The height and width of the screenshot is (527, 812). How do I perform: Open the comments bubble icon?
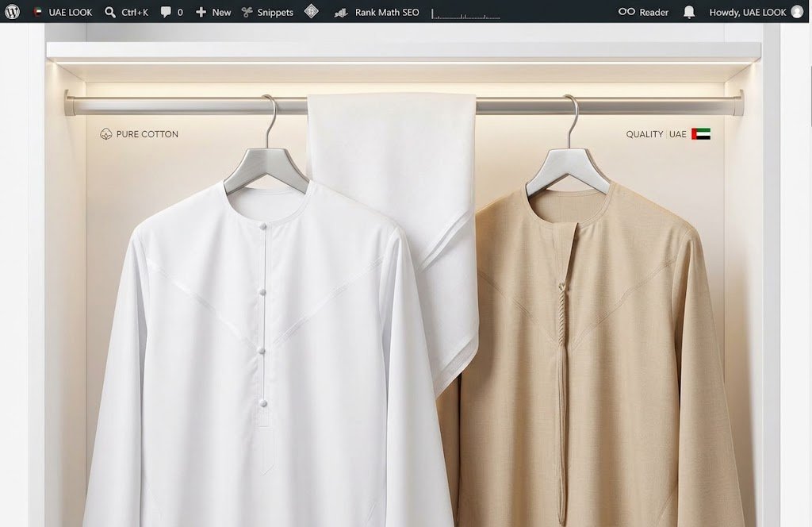(x=166, y=12)
